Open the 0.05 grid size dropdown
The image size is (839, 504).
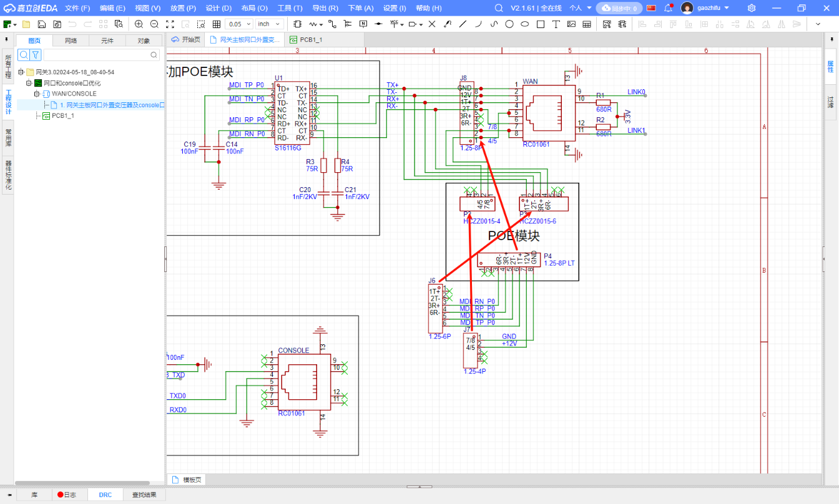239,24
